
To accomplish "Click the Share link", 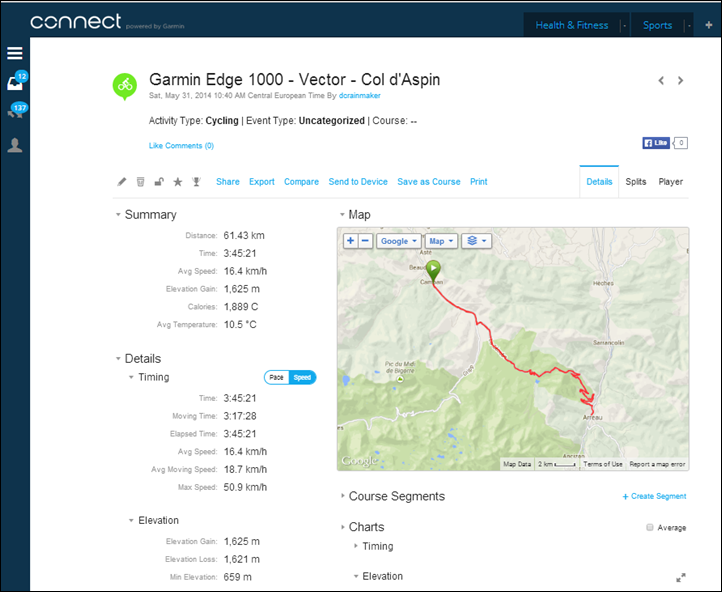I will pos(228,182).
